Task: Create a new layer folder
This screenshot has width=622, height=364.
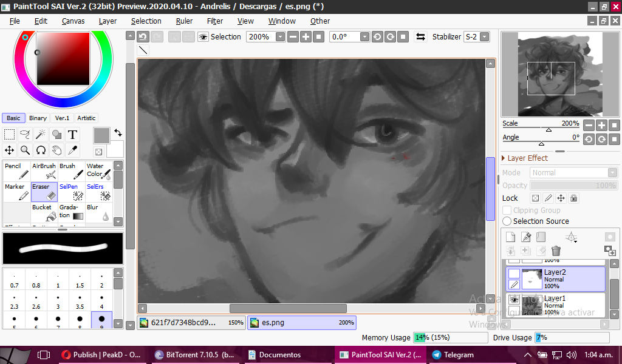Action: click(x=541, y=237)
